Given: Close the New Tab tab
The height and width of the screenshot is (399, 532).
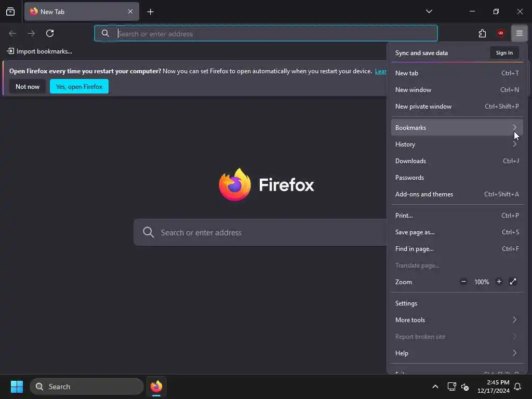Looking at the screenshot, I should point(130,11).
